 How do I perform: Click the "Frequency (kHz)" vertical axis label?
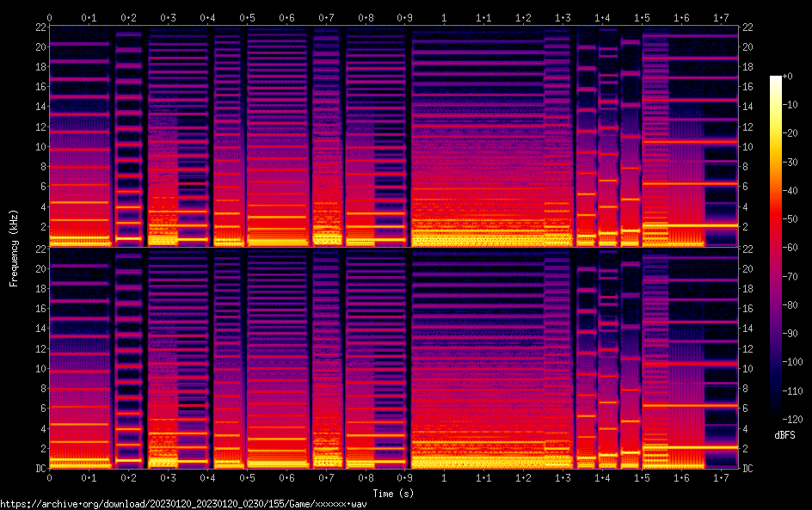[x=14, y=248]
